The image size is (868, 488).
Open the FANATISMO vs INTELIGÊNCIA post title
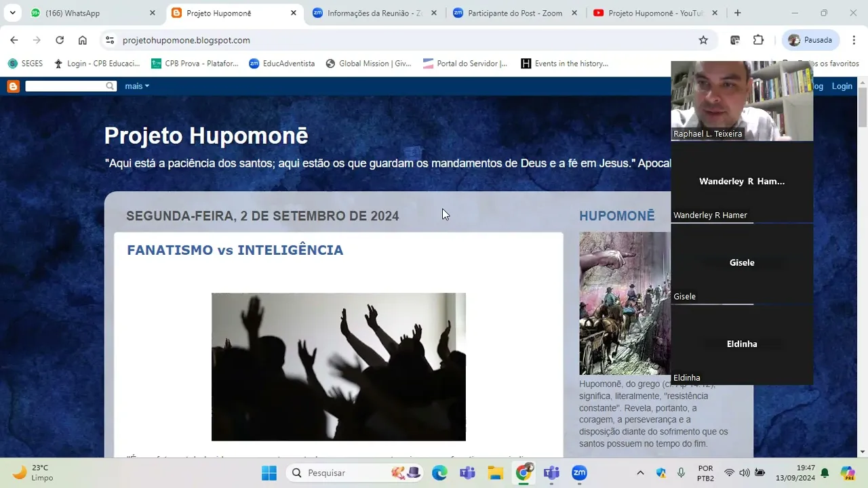[x=235, y=250]
